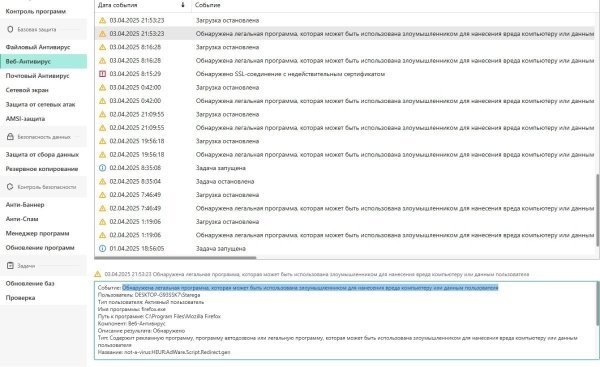Open Менеджер программ section
The height and width of the screenshot is (367, 600).
coord(37,233)
